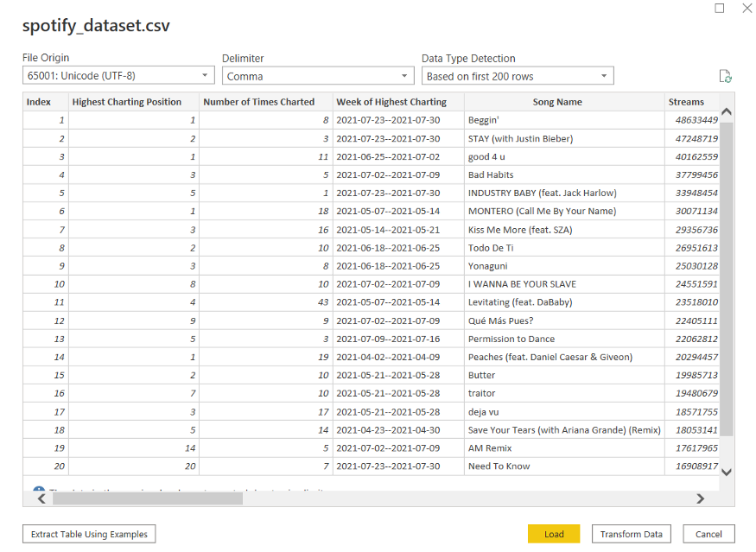This screenshot has width=756, height=552.
Task: Click the refresh preview file icon
Action: (x=726, y=75)
